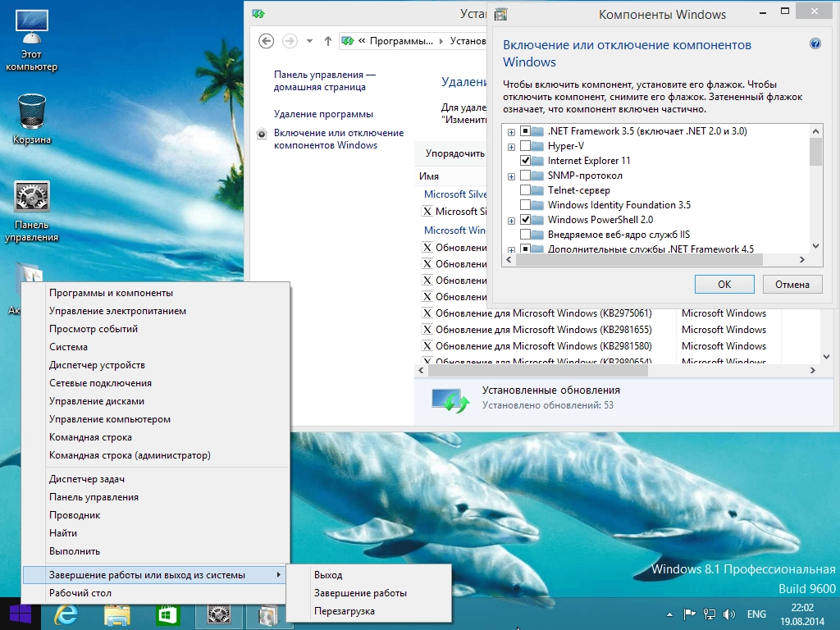Click the Компоненты Windows title icon
The width and height of the screenshot is (840, 630).
tap(501, 15)
